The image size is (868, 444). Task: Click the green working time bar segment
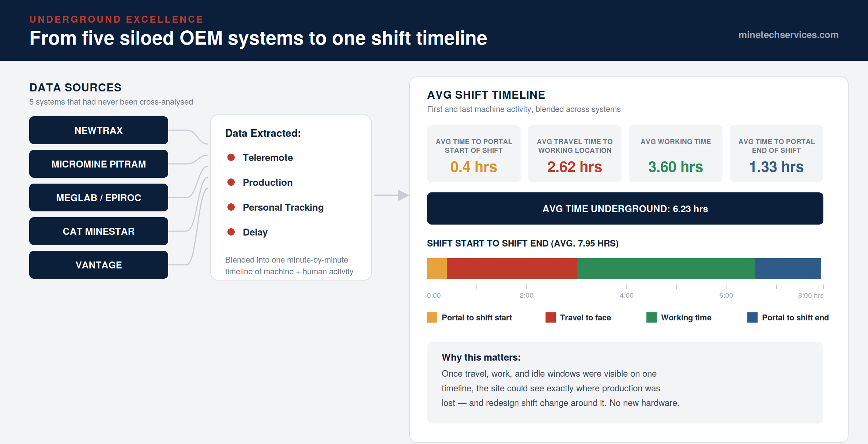pyautogui.click(x=666, y=268)
